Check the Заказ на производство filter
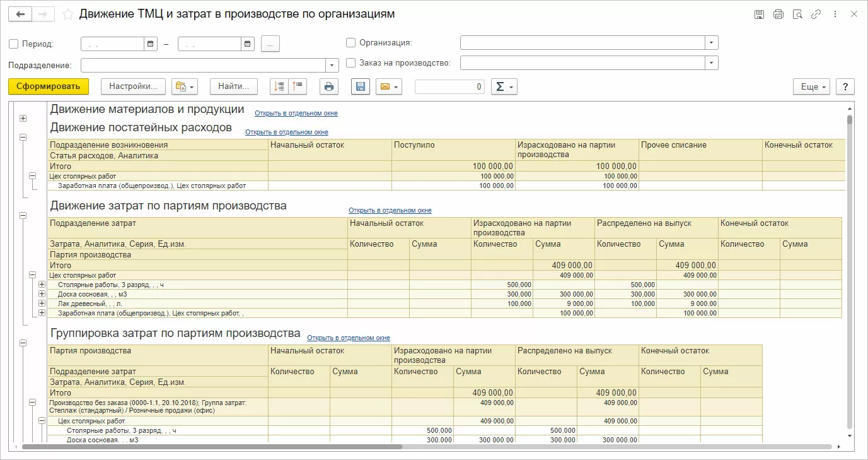Screen dimensions: 868x460 [351, 62]
